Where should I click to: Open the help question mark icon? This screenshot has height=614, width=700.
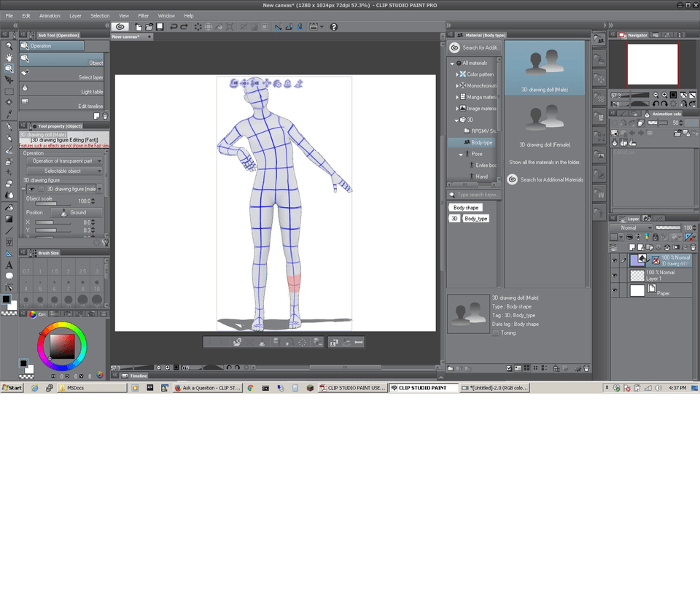click(334, 27)
